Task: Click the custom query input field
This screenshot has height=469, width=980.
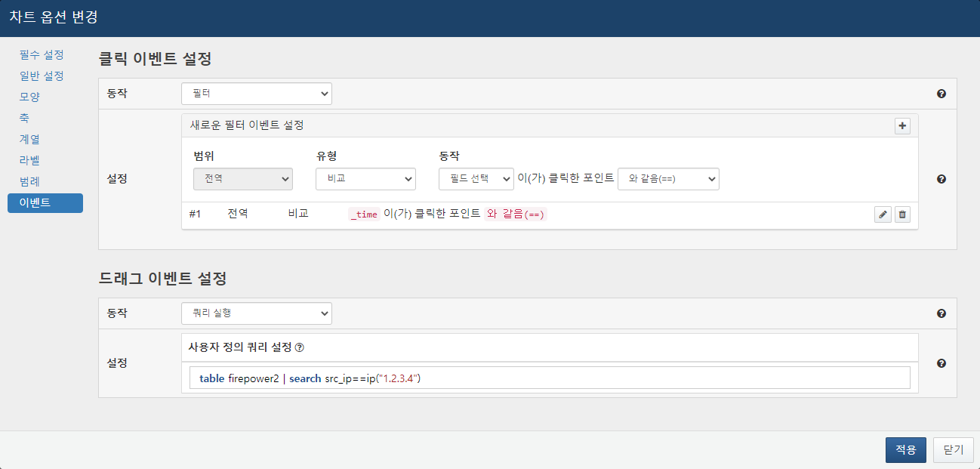Action: tap(550, 378)
